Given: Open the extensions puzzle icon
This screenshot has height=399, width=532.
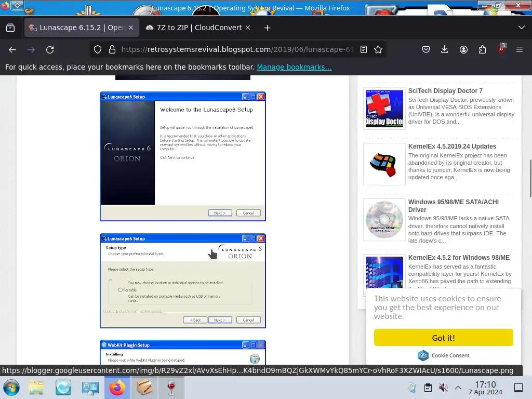Looking at the screenshot, I should pos(482,49).
